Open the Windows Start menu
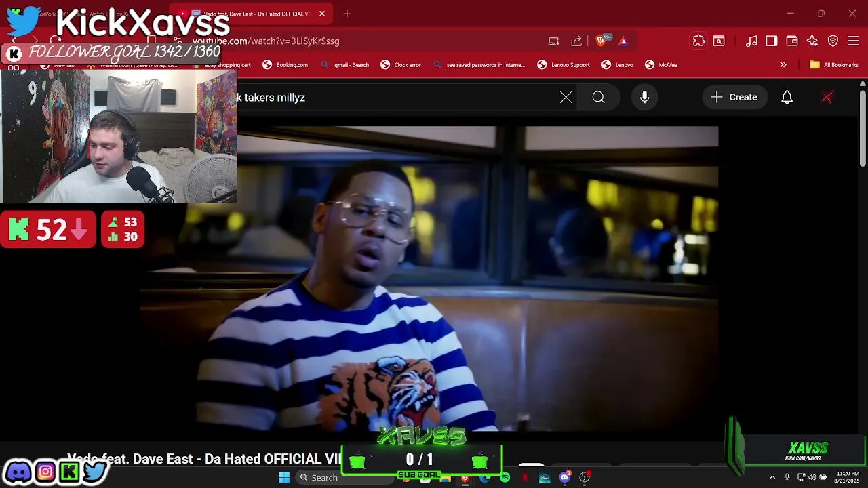This screenshot has height=488, width=868. pyautogui.click(x=284, y=477)
